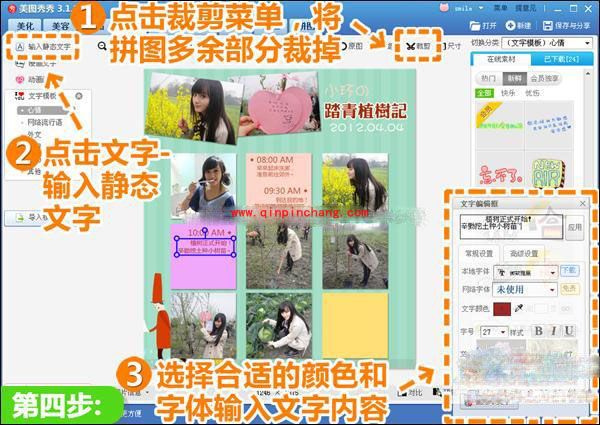The image size is (600, 425).
Task: Open the 切换分类 category dropdown
Action: tap(547, 43)
